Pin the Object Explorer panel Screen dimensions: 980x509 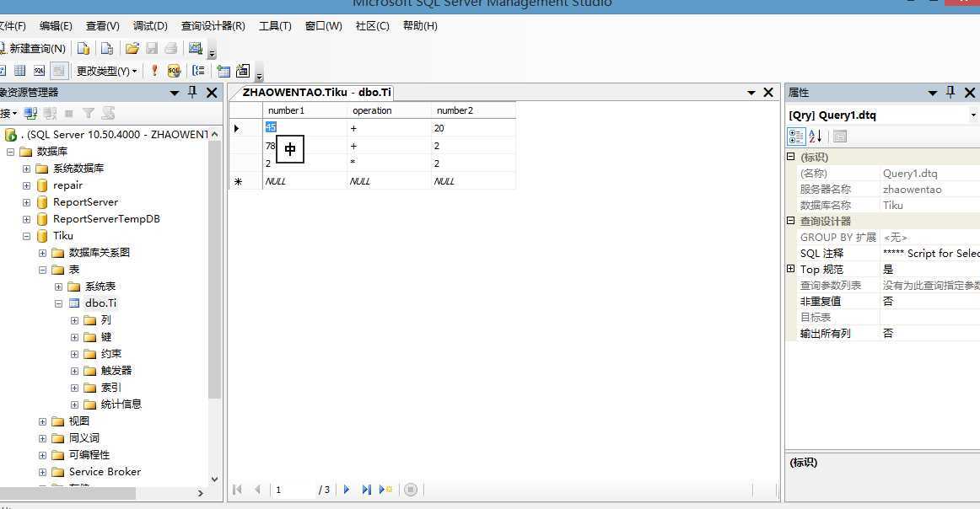[192, 92]
